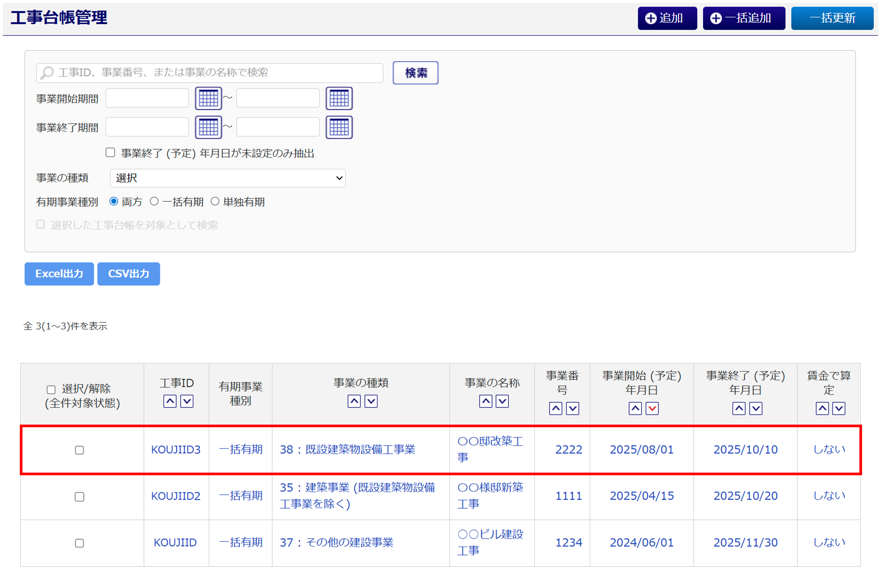Open the 事業の種類 dropdown

coord(227,178)
